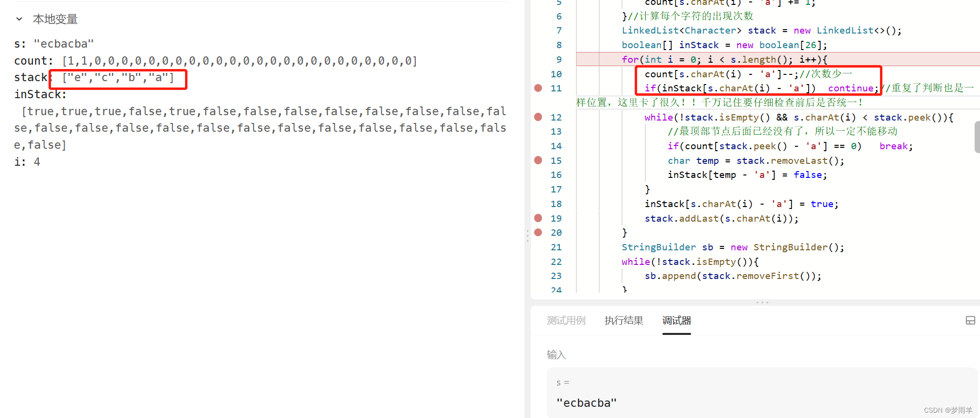Viewport: 980px width, 418px height.
Task: Click the for loop on line 9
Action: pos(725,59)
